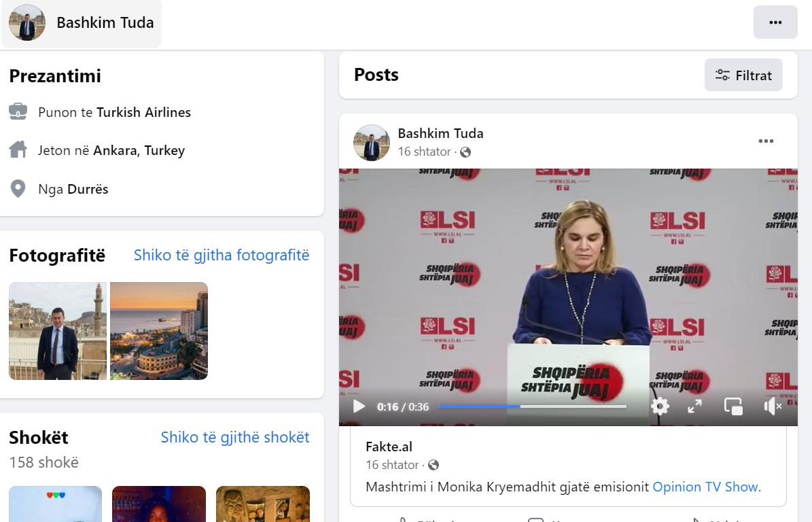Open first friend thumbnail with hearts
812x522 pixels.
coord(56,504)
